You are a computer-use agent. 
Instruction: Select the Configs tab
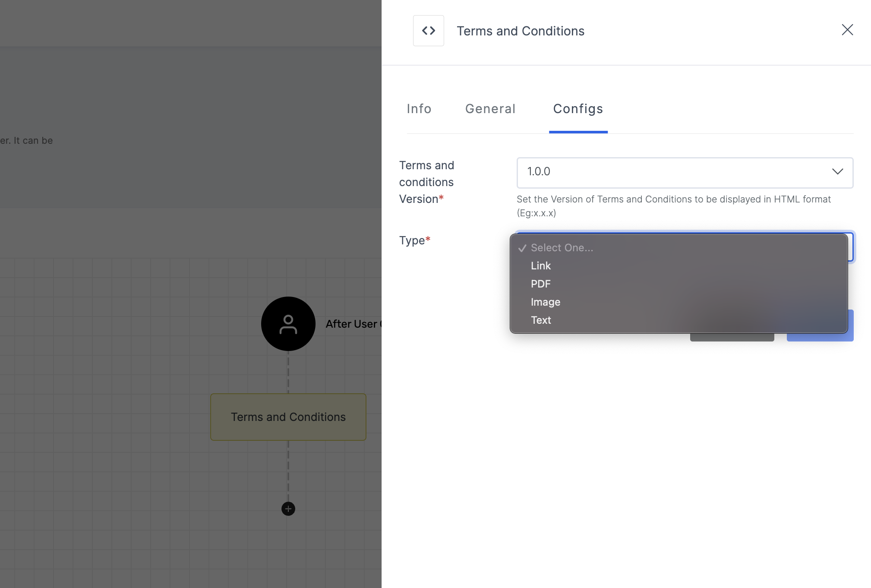(x=578, y=109)
